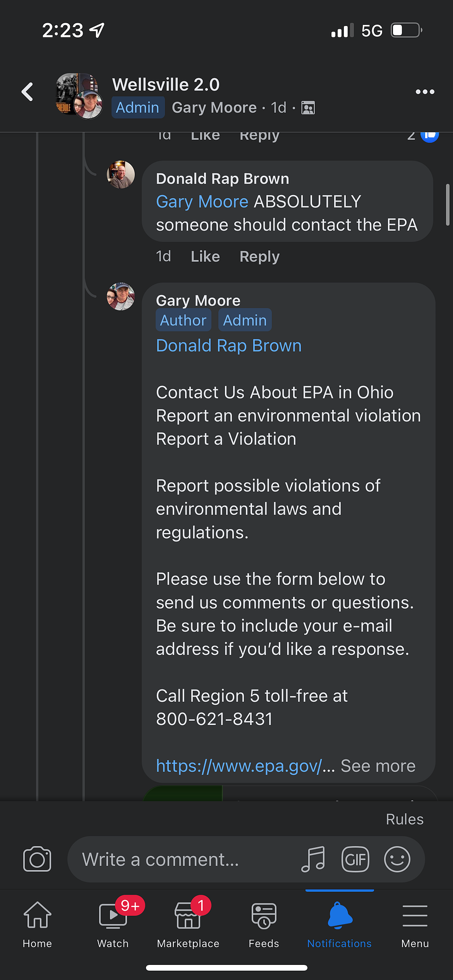Open group Rules link
This screenshot has width=453, height=980.
[x=404, y=819]
